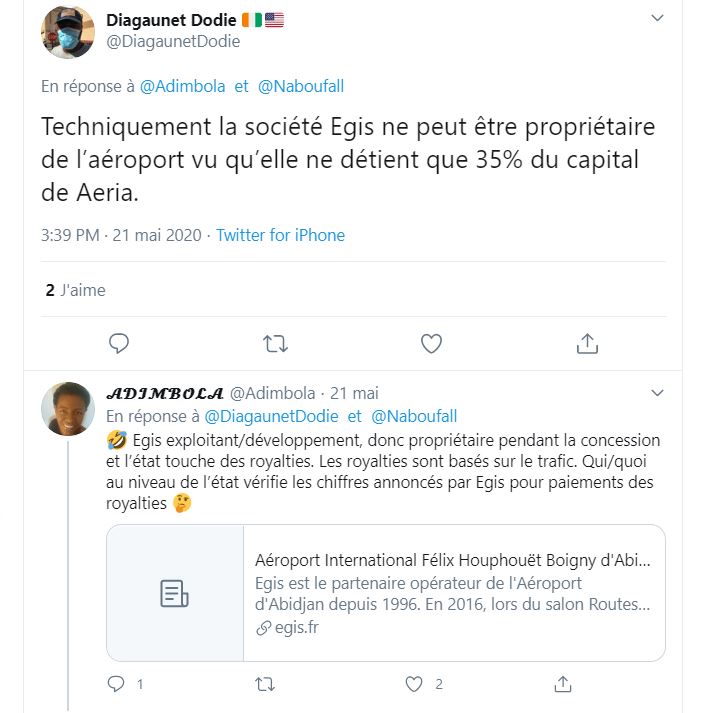Open the egis.fr article link card
714x713 pixels.
coord(453,593)
